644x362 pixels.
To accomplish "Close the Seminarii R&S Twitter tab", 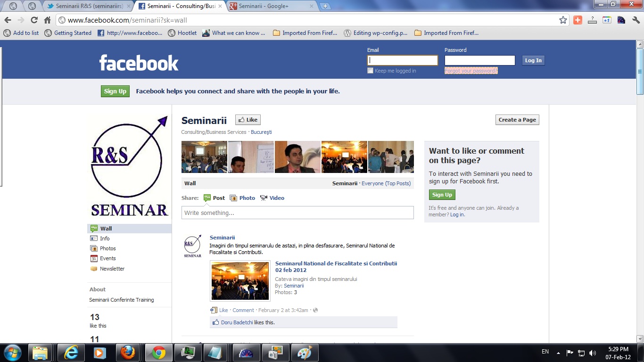I will pyautogui.click(x=129, y=6).
